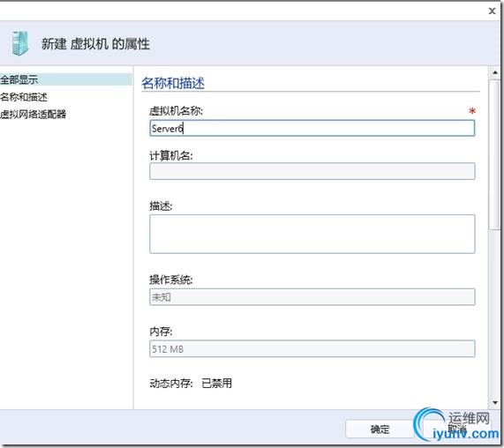Click the 名称和描述 section heading
This screenshot has width=504, height=448.
(x=173, y=83)
